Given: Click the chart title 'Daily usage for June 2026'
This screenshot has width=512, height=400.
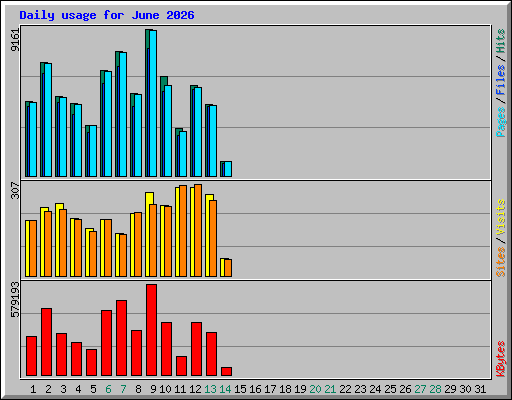Looking at the screenshot, I should (x=107, y=15).
